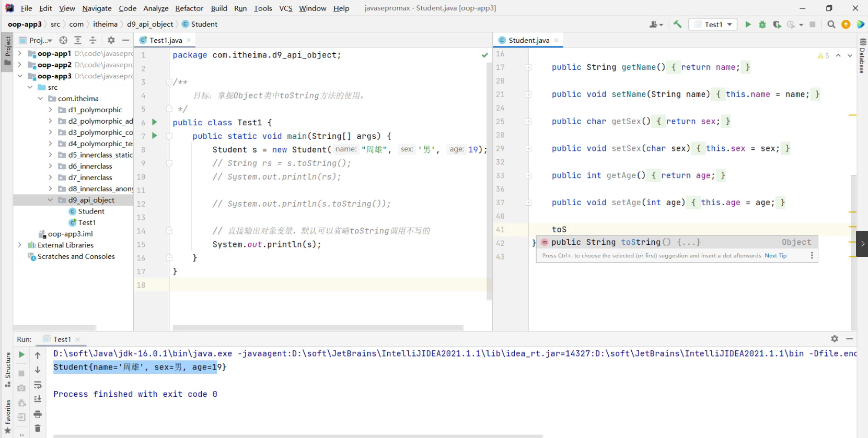Screen dimensions: 868x438
Task: Open Project panel settings gear
Action: (111, 40)
